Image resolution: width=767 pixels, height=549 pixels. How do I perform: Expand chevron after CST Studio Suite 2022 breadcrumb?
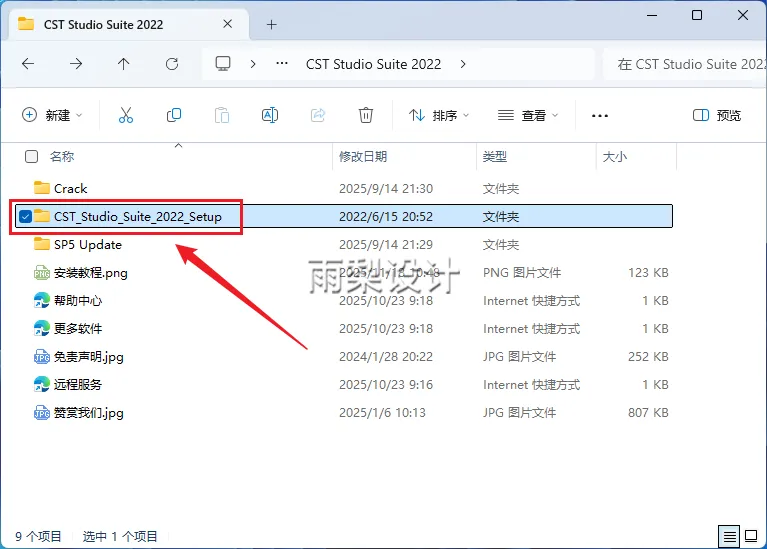(463, 64)
